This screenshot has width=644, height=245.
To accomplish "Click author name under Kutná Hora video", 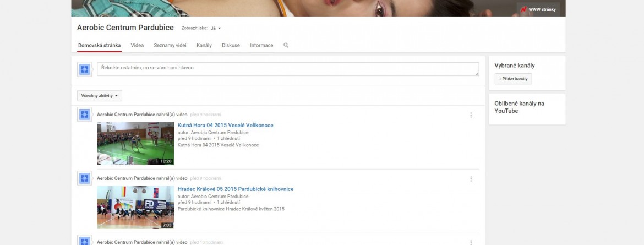I will click(x=220, y=132).
